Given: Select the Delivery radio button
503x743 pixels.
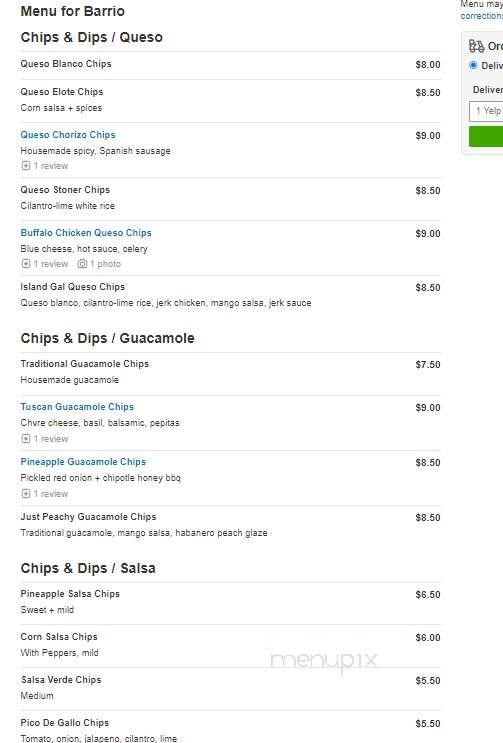Looking at the screenshot, I should (473, 65).
